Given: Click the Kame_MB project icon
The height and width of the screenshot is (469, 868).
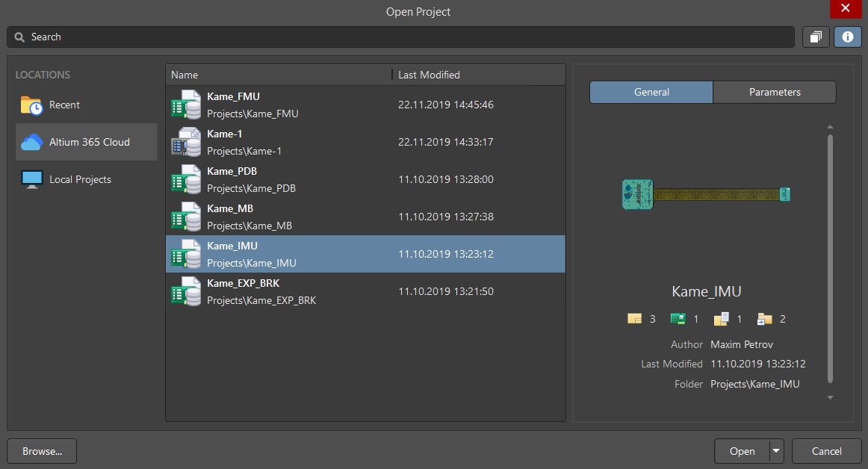Looking at the screenshot, I should pos(186,217).
